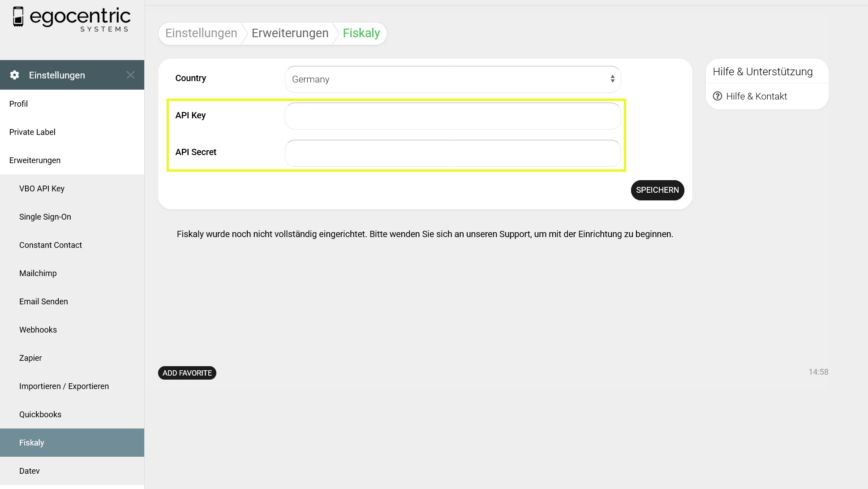
Task: Click into the API Key field
Action: [x=452, y=116]
